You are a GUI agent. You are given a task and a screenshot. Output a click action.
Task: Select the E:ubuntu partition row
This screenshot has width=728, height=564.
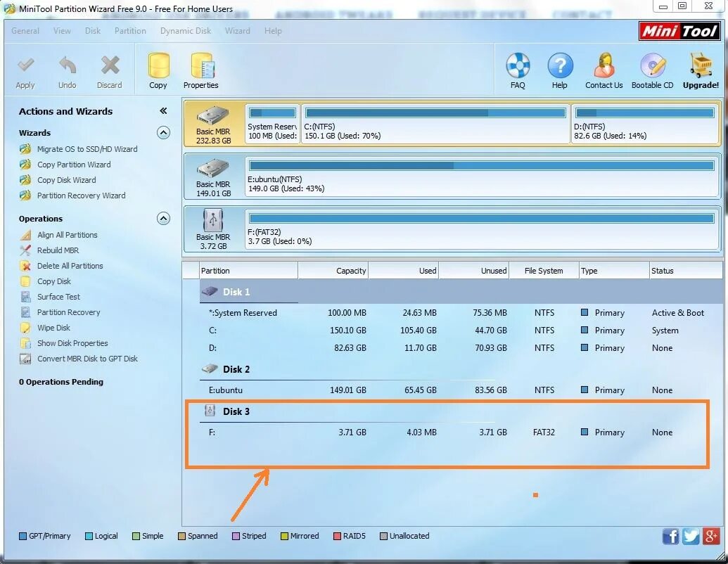click(x=461, y=390)
